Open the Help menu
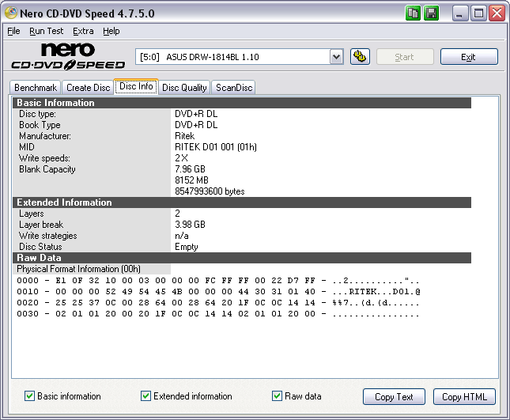This screenshot has height=420, width=510. (111, 31)
